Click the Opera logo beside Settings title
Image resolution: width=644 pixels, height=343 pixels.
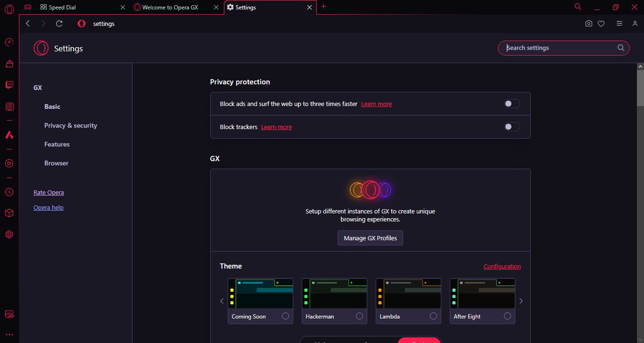(x=41, y=48)
